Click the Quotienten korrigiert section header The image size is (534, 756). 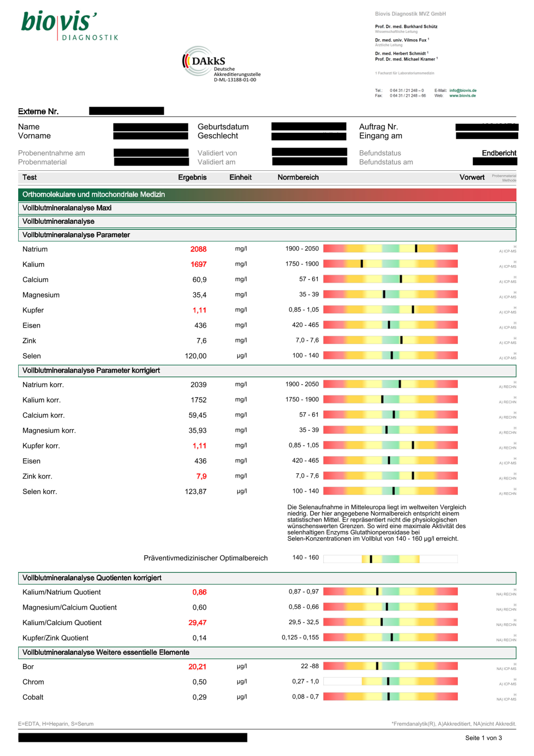pos(92,578)
